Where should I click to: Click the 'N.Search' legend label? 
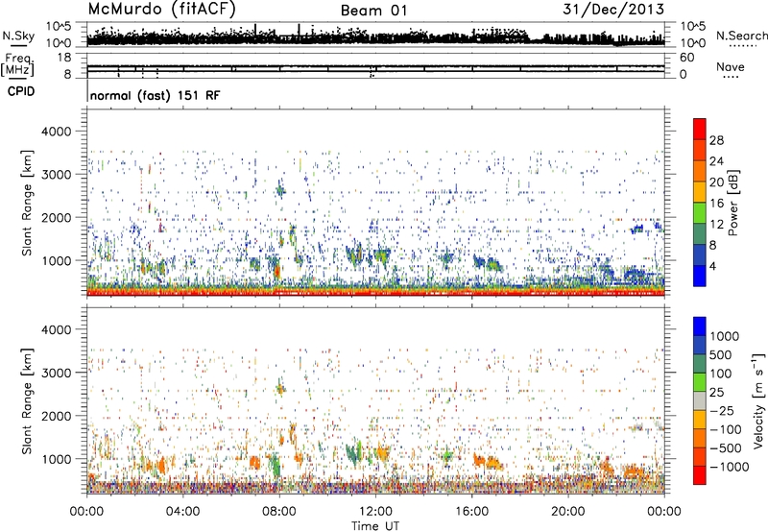click(x=741, y=36)
